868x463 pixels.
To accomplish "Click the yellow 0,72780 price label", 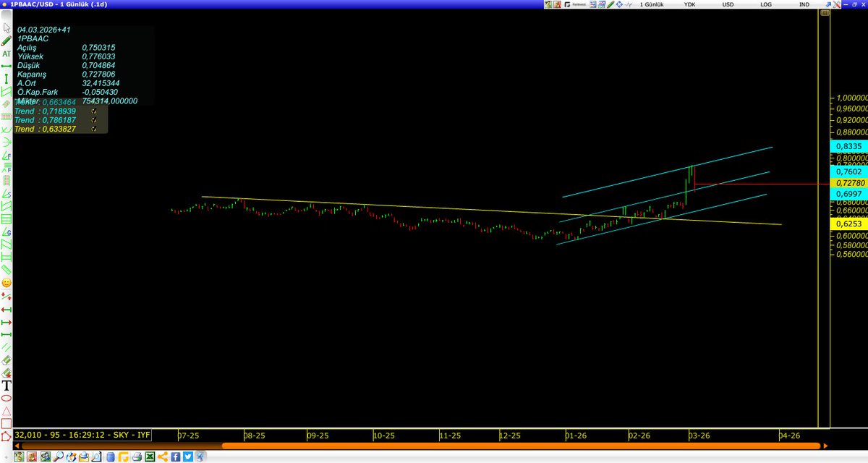I will coord(848,184).
